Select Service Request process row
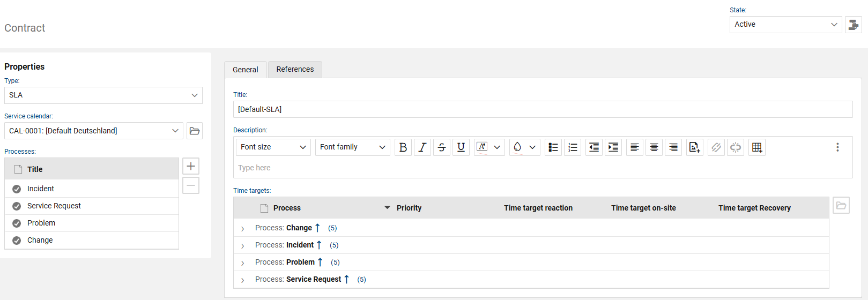The height and width of the screenshot is (300, 868). coord(92,206)
